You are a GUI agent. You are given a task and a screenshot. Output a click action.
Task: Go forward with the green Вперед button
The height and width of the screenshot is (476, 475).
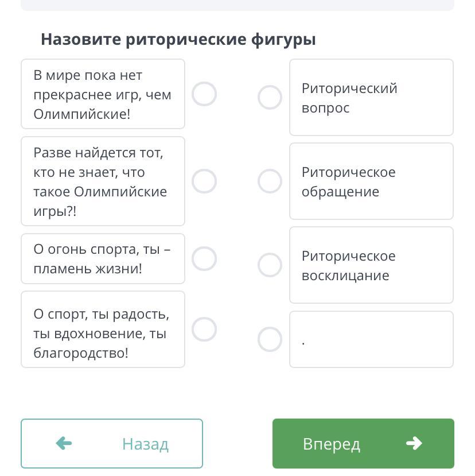pos(363,443)
